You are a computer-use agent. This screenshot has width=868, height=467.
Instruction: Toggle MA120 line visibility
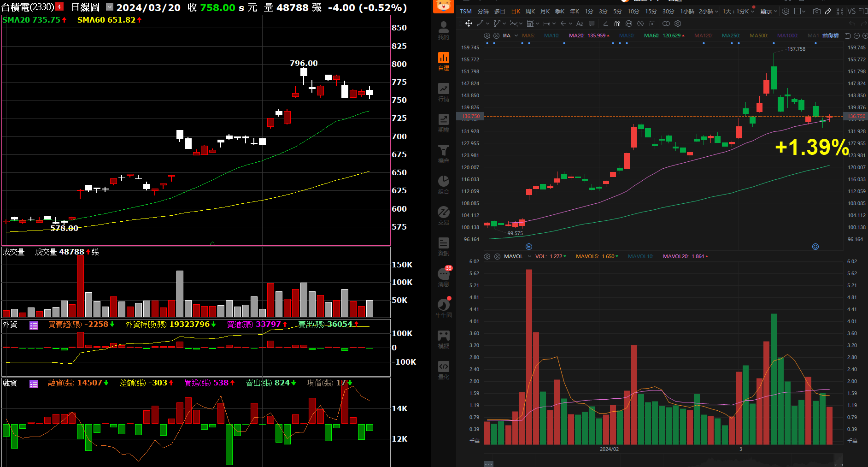click(x=704, y=36)
